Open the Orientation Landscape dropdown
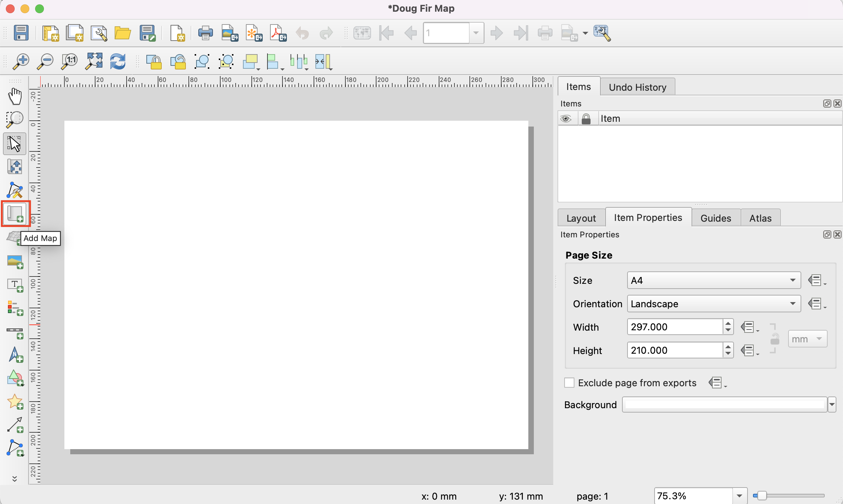Screen dimensions: 843x504 pyautogui.click(x=713, y=304)
